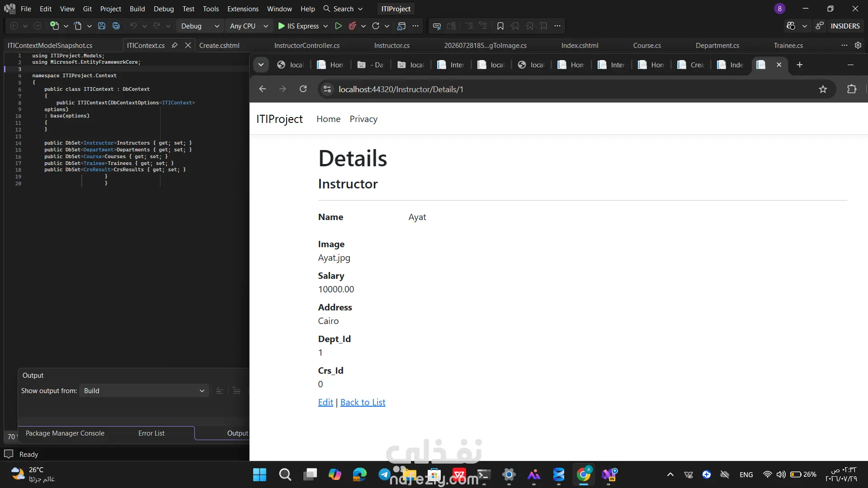Open the browser Extensions puzzle icon
Viewport: 868px width, 488px height.
coord(852,89)
